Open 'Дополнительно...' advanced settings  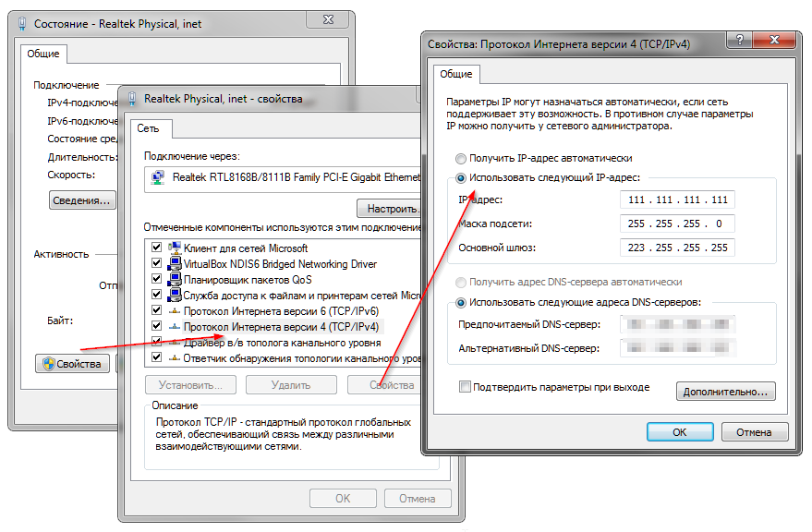pyautogui.click(x=725, y=392)
